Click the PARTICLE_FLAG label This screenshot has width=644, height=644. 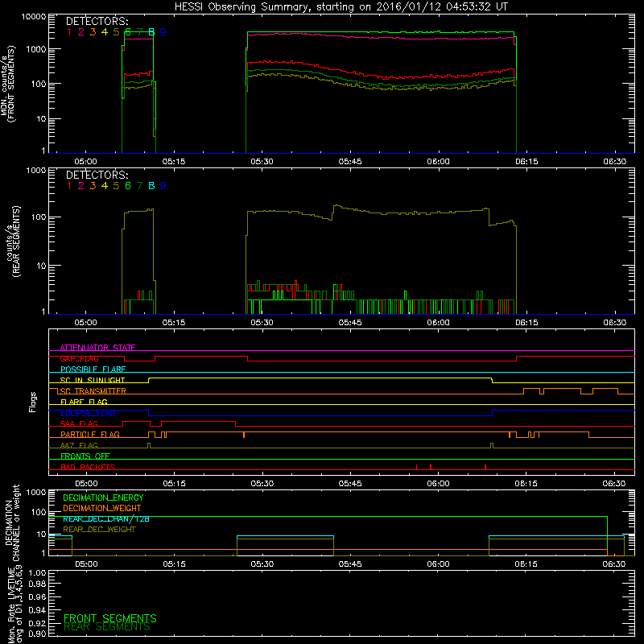pos(90,435)
